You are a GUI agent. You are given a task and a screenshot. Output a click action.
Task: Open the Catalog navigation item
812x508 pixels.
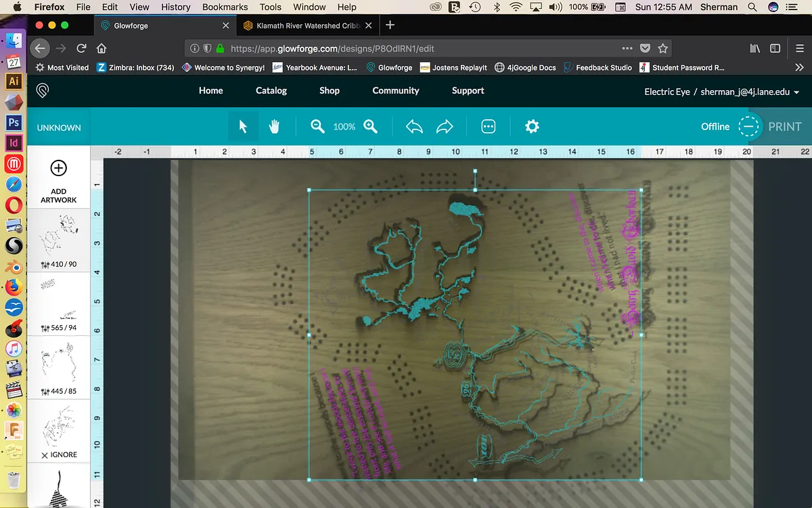tap(271, 91)
